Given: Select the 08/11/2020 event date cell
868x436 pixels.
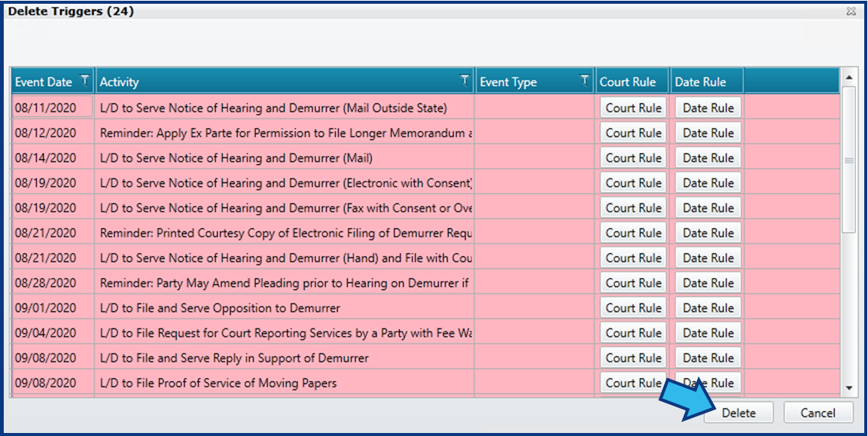Looking at the screenshot, I should 53,108.
